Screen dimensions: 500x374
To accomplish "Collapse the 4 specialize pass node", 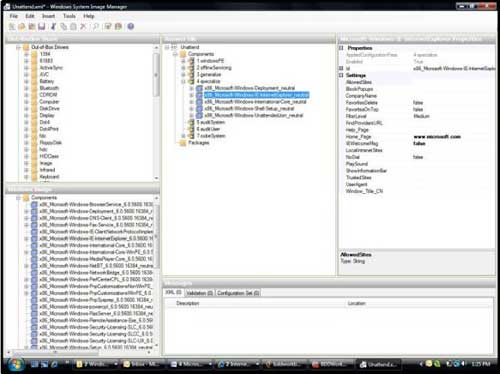I will 183,81.
